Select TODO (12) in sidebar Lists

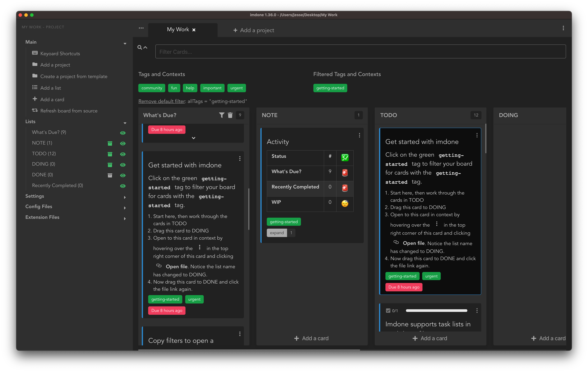point(44,153)
